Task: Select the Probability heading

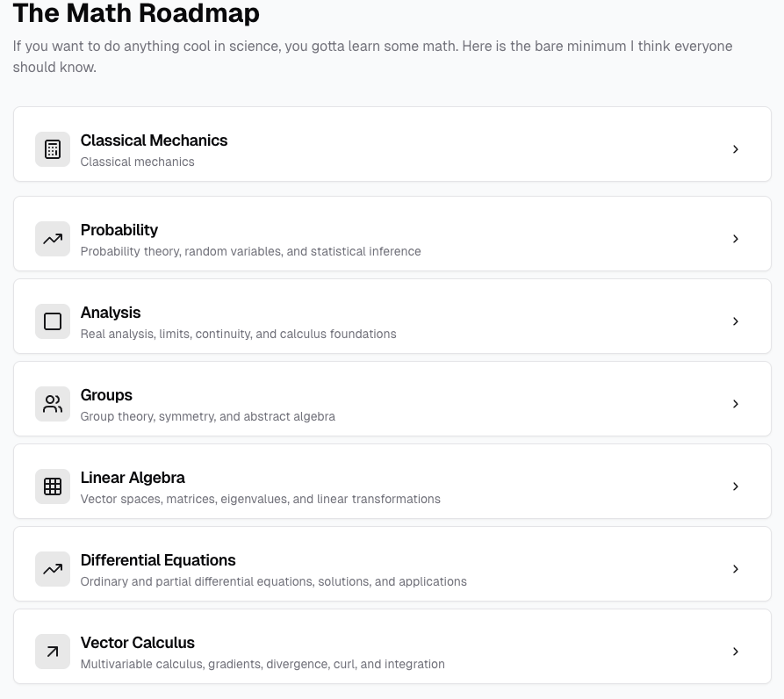Action: (x=119, y=230)
